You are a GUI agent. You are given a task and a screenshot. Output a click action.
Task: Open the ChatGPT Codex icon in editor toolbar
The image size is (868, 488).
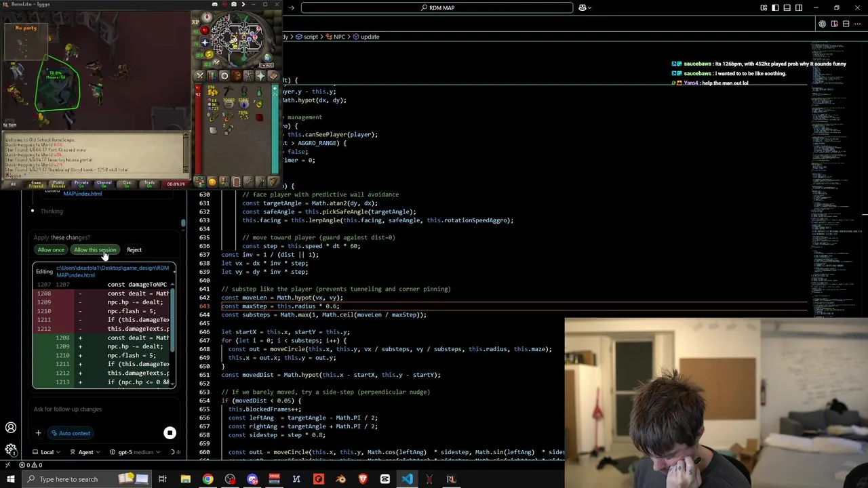[x=823, y=24]
